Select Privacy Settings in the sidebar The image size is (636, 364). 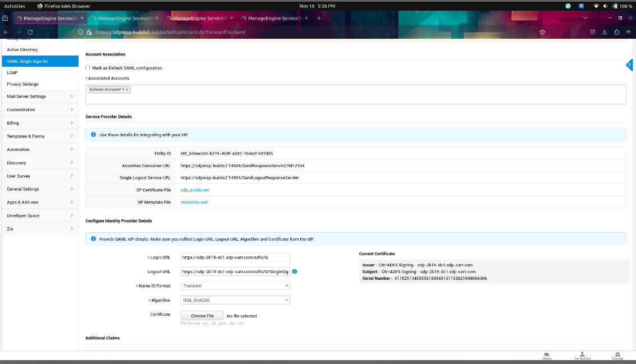point(23,84)
